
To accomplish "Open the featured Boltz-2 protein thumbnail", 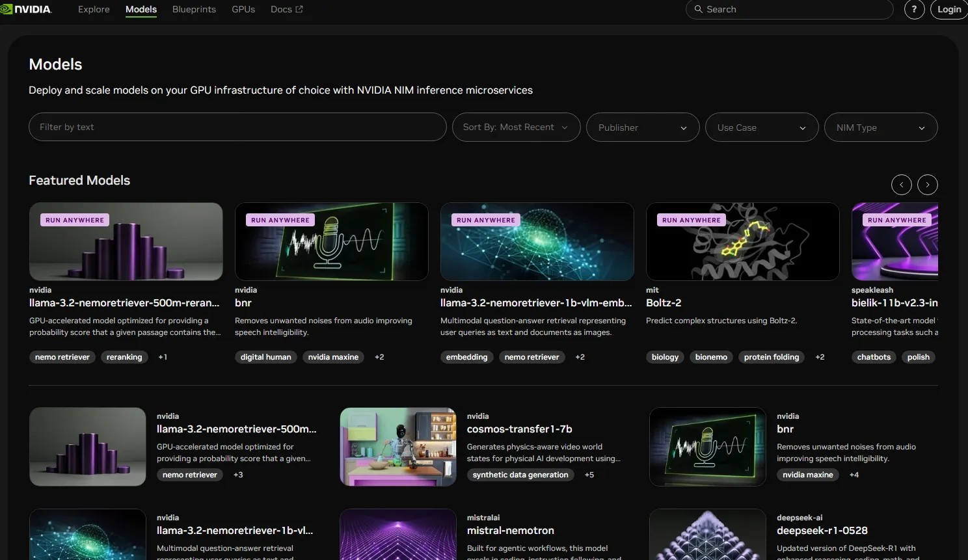I will pyautogui.click(x=743, y=242).
